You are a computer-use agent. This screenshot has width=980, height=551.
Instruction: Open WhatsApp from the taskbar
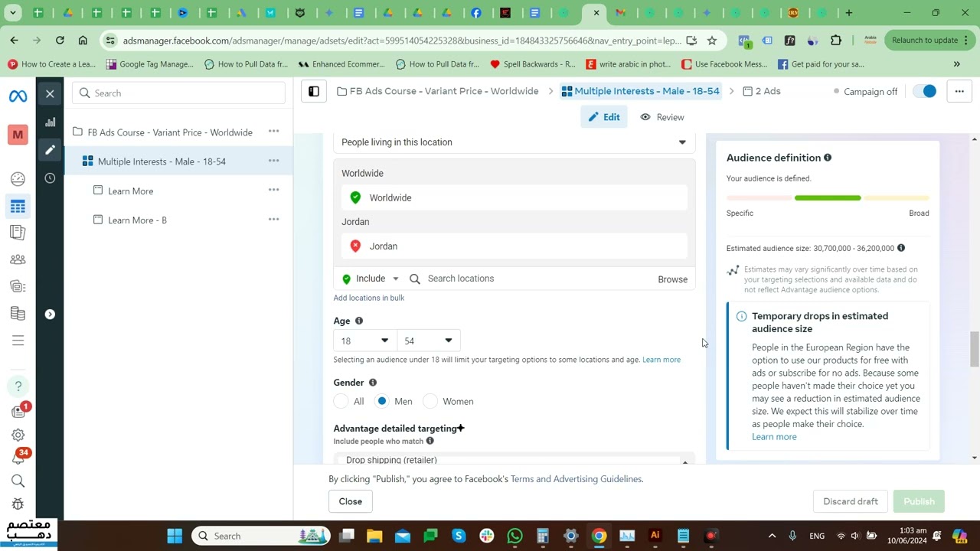click(514, 536)
